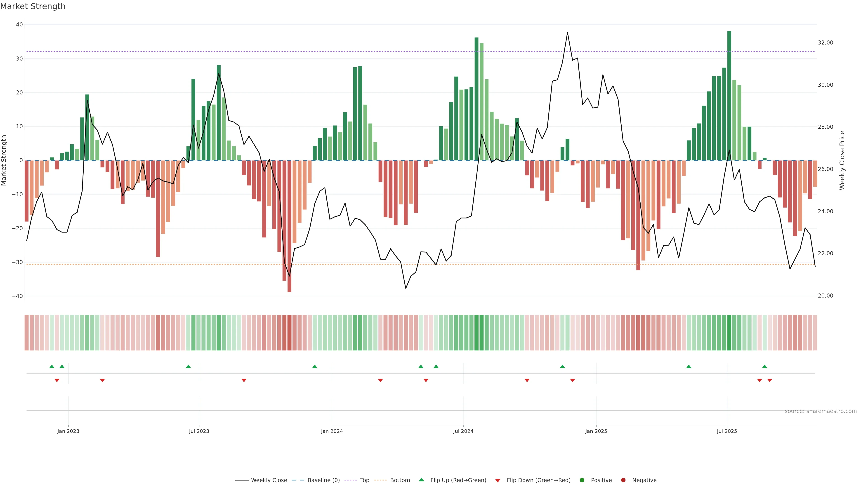The height and width of the screenshot is (488, 868).
Task: Click the darkest green heatmap cell near Jul 2025
Action: 729,332
